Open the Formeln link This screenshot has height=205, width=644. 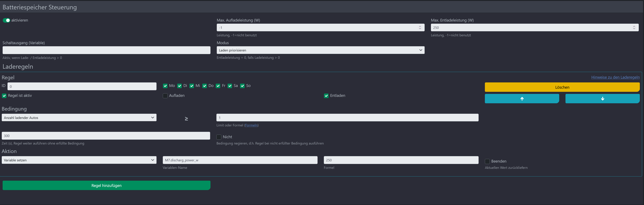click(x=251, y=125)
